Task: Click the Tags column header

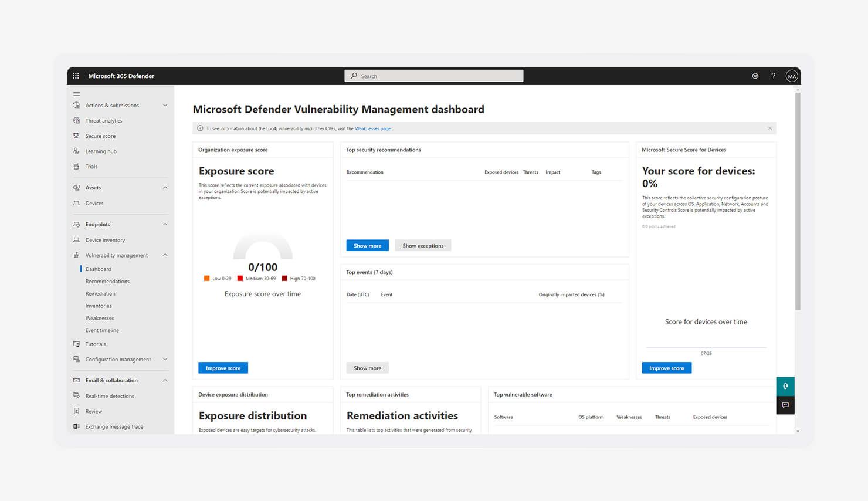Action: coord(596,172)
